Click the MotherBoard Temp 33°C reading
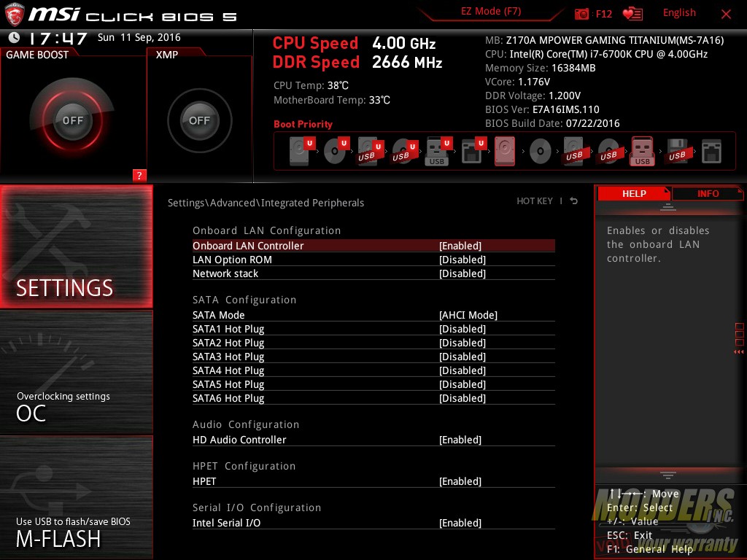747x560 pixels. 332,100
